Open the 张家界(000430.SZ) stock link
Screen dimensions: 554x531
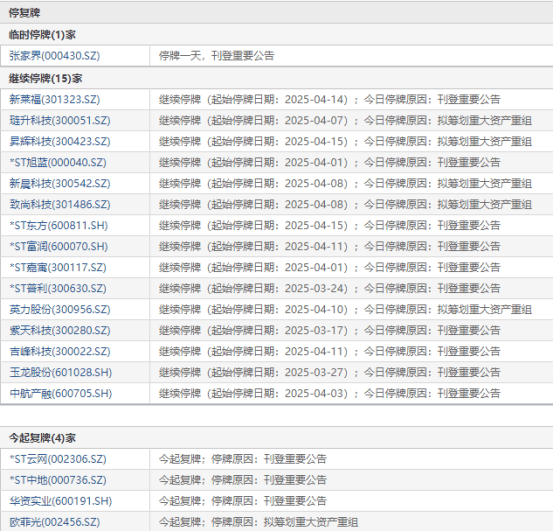[x=55, y=56]
